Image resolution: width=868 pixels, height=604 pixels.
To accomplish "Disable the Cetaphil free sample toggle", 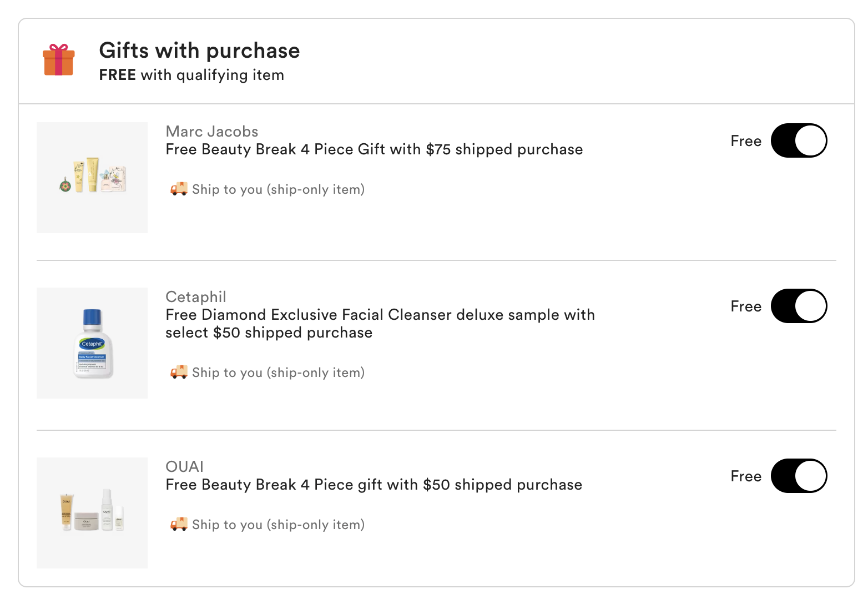I will tap(799, 306).
